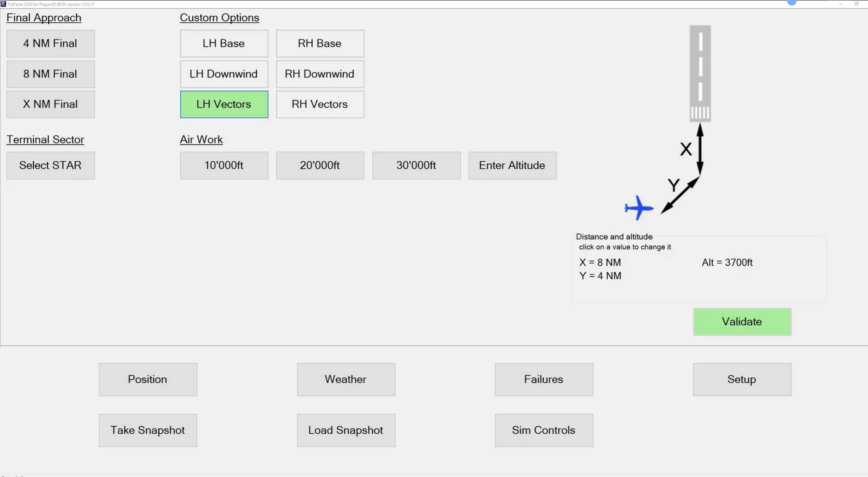Enable the LH Downwind option
This screenshot has height=477, width=868.
tap(224, 73)
